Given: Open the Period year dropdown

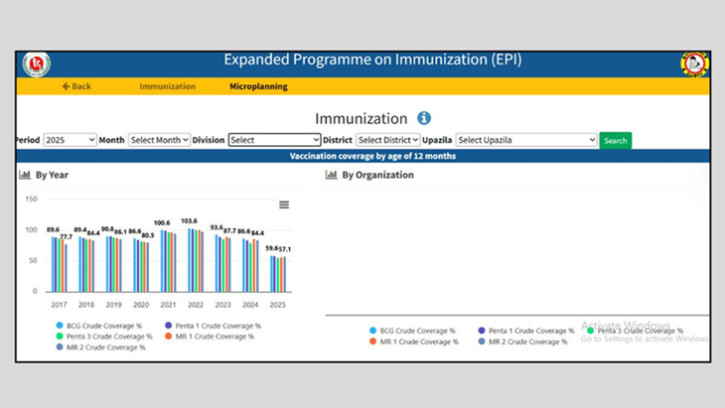Looking at the screenshot, I should pyautogui.click(x=70, y=140).
